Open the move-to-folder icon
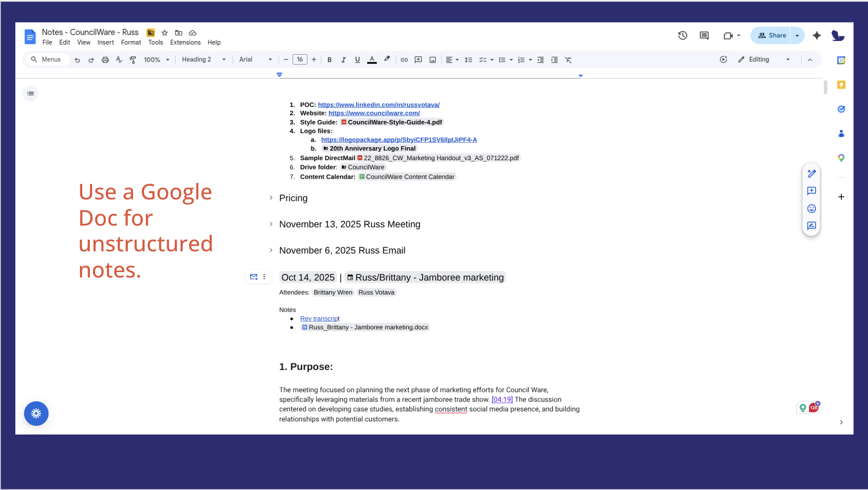 coord(178,32)
